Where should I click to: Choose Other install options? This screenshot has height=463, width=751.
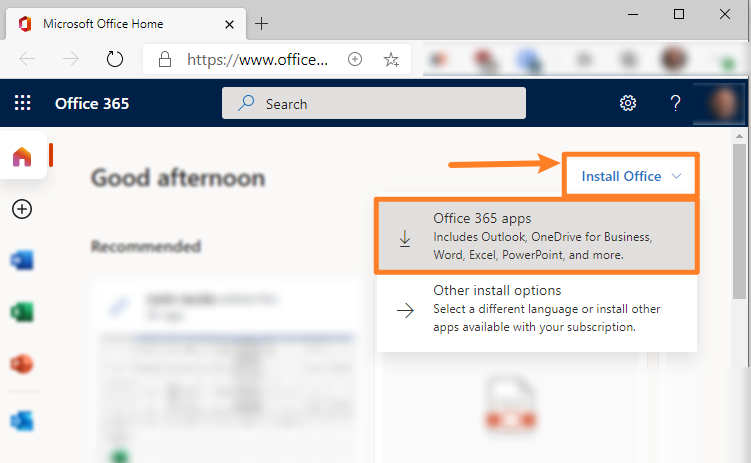point(536,309)
